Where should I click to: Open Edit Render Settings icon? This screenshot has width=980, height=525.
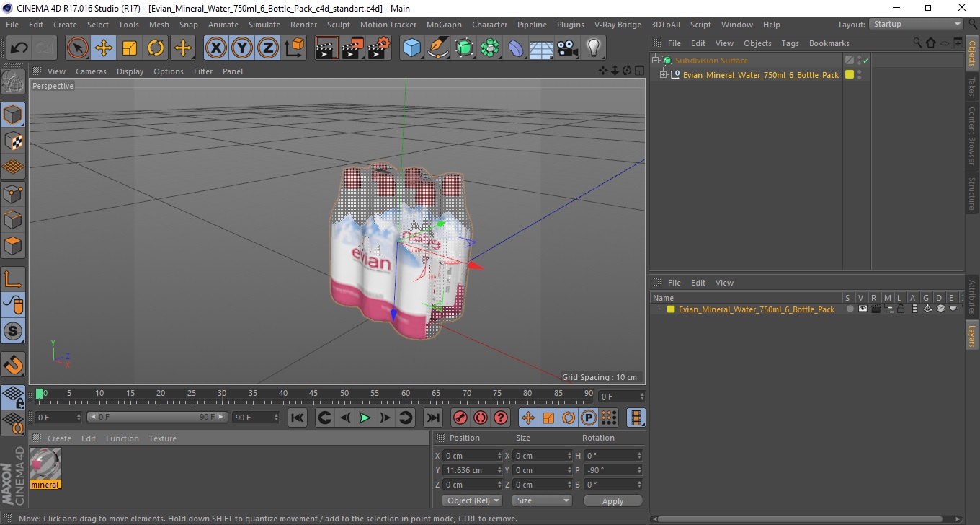pyautogui.click(x=379, y=48)
